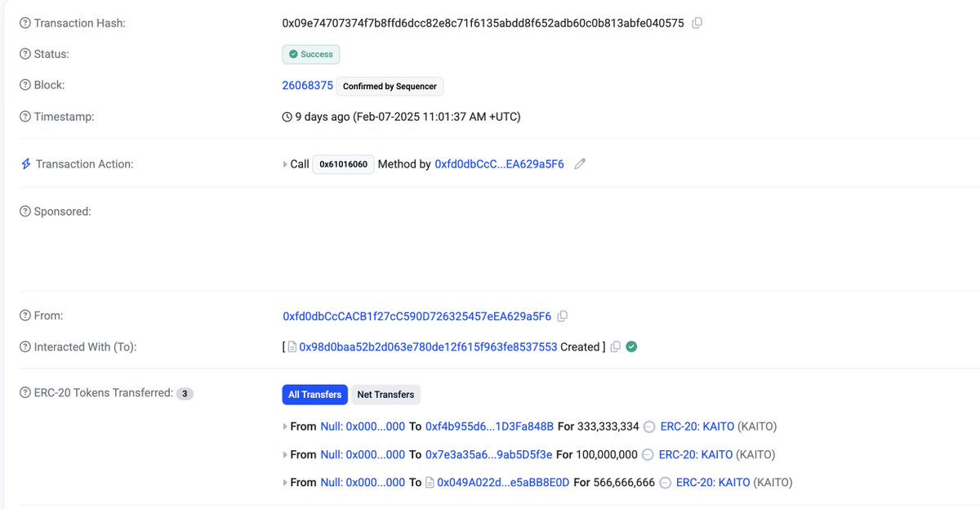The height and width of the screenshot is (509, 980).
Task: Select the All Transfers tab
Action: coord(314,395)
